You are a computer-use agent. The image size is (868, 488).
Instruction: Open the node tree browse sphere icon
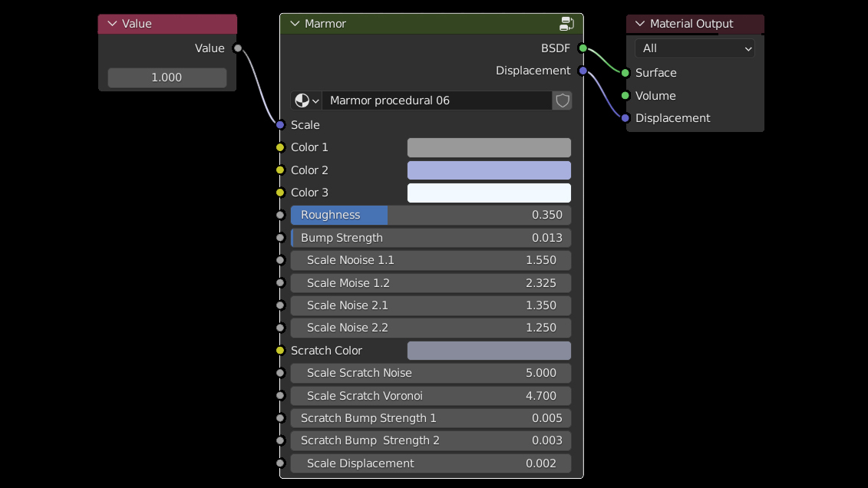(306, 101)
